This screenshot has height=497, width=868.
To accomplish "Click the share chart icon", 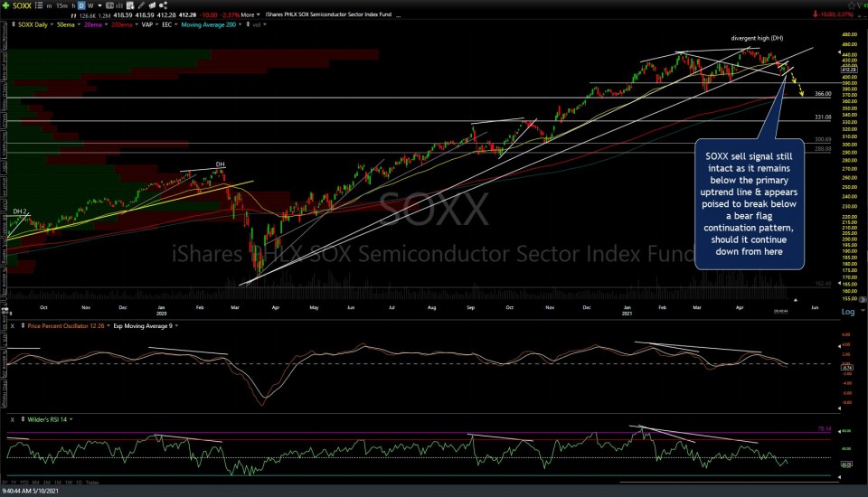I will [x=164, y=5].
